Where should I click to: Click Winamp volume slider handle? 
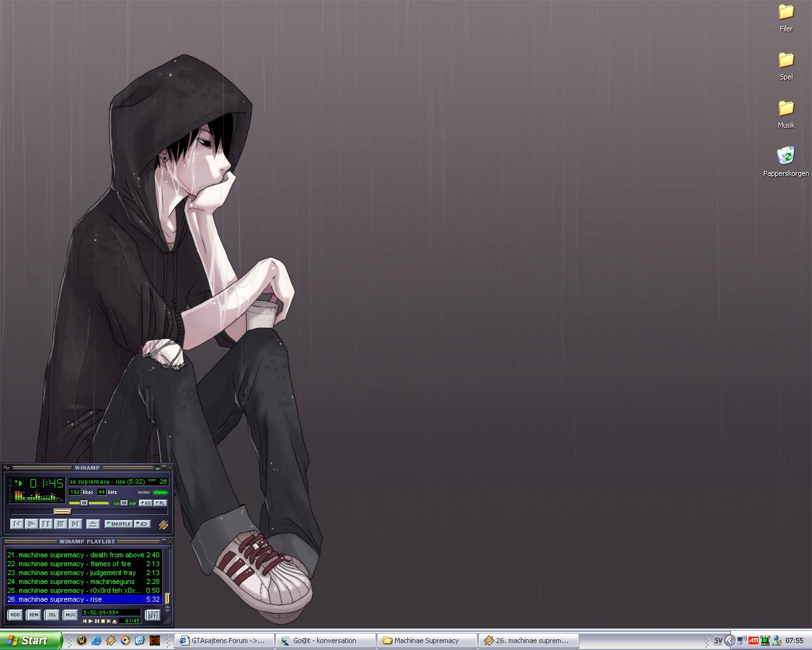tap(84, 503)
